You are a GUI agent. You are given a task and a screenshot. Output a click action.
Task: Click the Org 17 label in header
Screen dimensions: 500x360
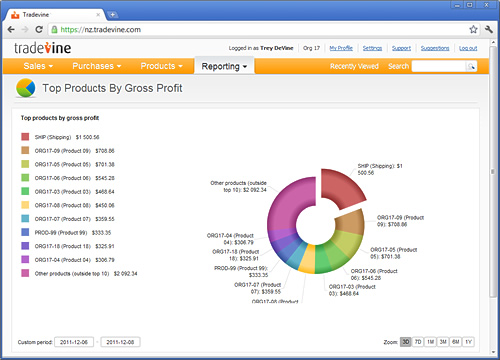tap(311, 48)
